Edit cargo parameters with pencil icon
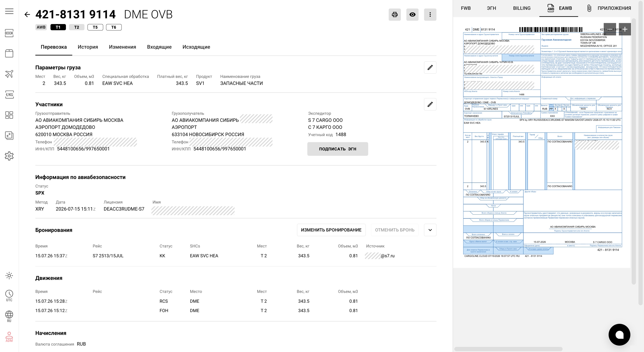This screenshot has width=644, height=352. [x=430, y=67]
